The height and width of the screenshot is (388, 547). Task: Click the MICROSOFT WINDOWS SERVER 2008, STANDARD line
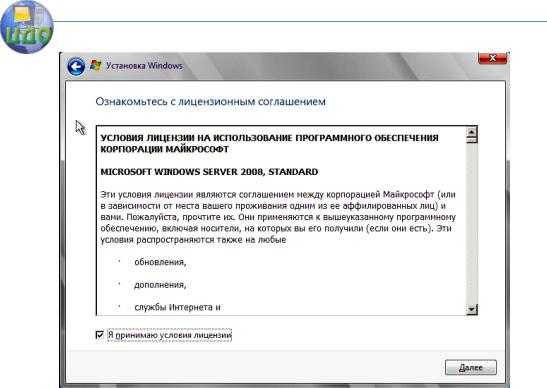pyautogui.click(x=209, y=172)
